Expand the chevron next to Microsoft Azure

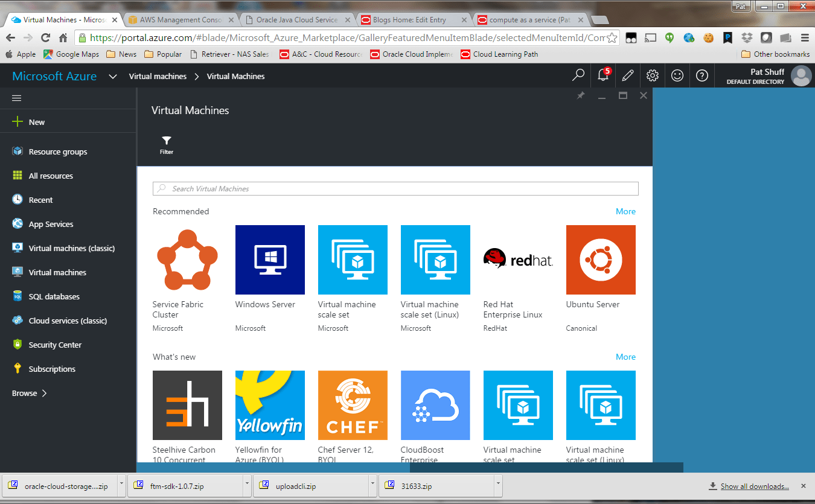coord(112,77)
